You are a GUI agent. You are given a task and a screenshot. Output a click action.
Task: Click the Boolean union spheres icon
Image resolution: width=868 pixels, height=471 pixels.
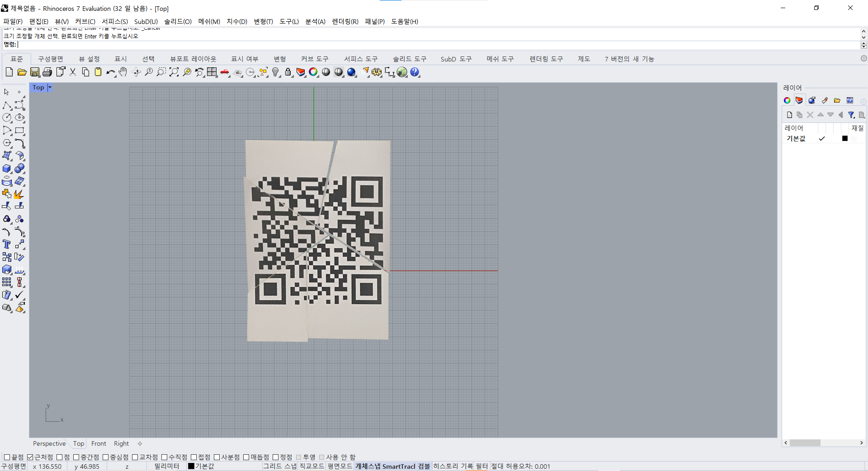[19, 168]
